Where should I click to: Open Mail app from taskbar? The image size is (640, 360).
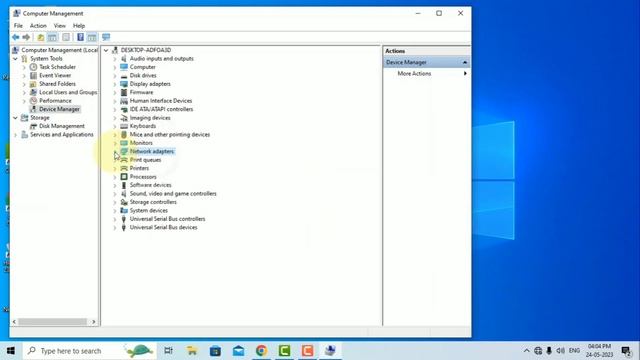coord(238,351)
